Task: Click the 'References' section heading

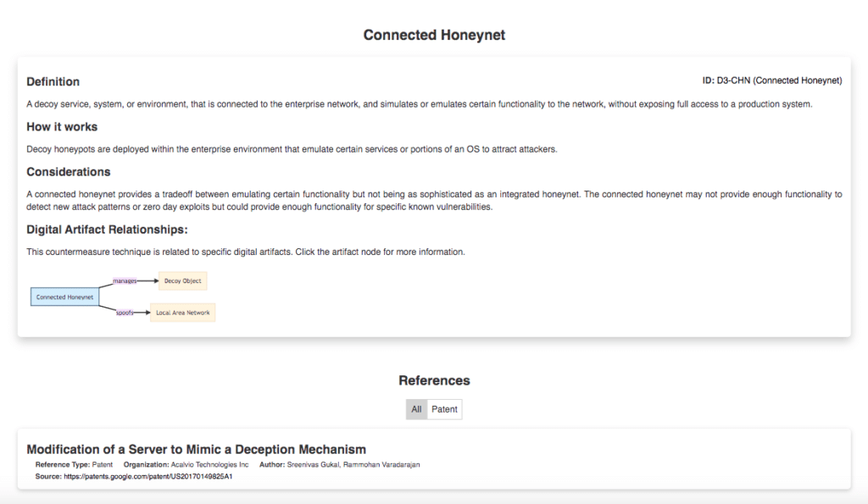Action: tap(434, 380)
